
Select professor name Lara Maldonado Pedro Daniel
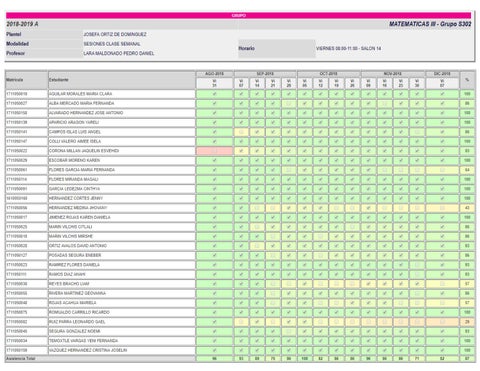119,53
